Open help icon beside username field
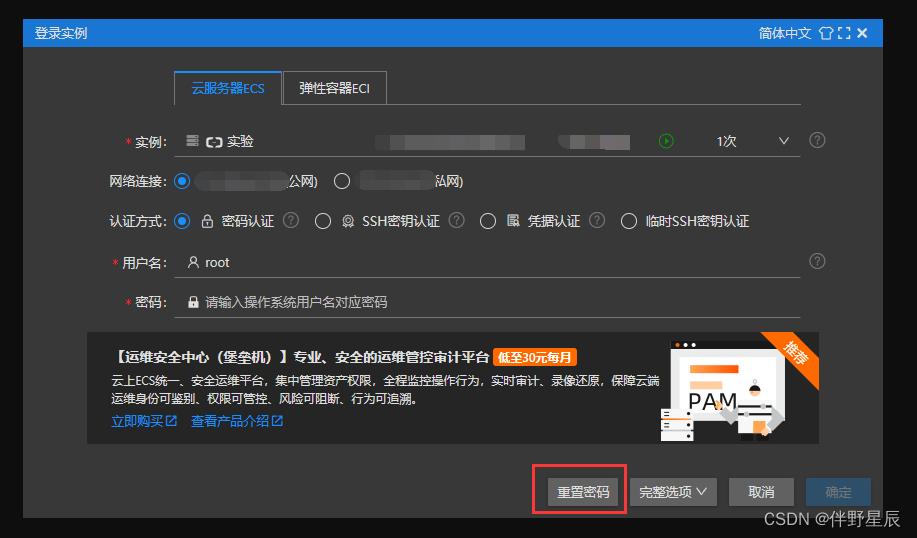917x538 pixels. [x=817, y=261]
